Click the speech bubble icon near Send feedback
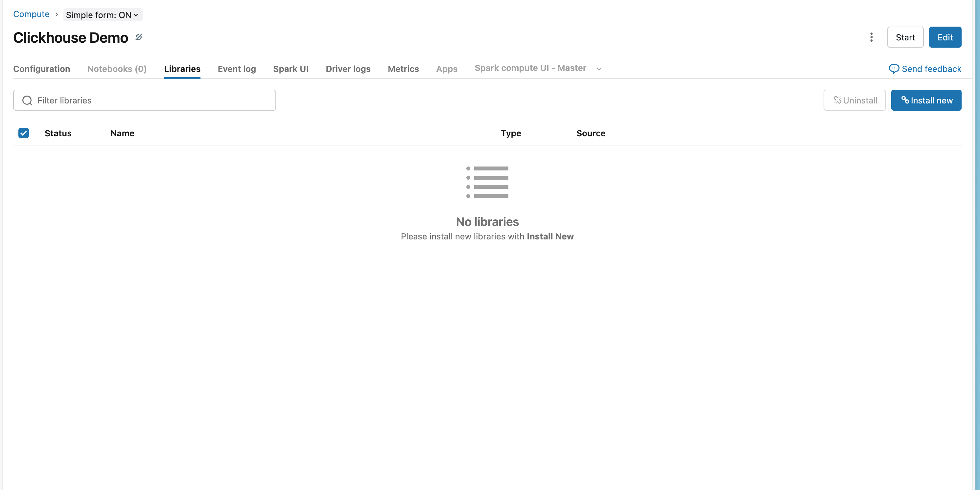Viewport: 980px width, 490px height. click(x=895, y=69)
